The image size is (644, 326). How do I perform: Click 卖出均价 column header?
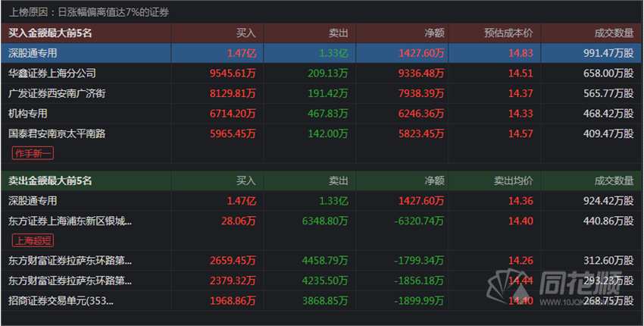pyautogui.click(x=514, y=180)
